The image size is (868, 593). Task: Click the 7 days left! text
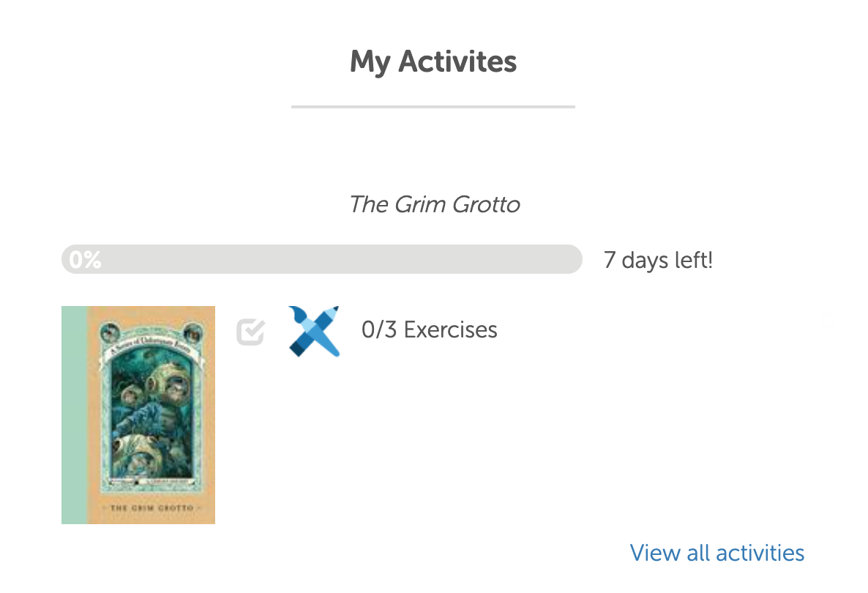pyautogui.click(x=657, y=260)
